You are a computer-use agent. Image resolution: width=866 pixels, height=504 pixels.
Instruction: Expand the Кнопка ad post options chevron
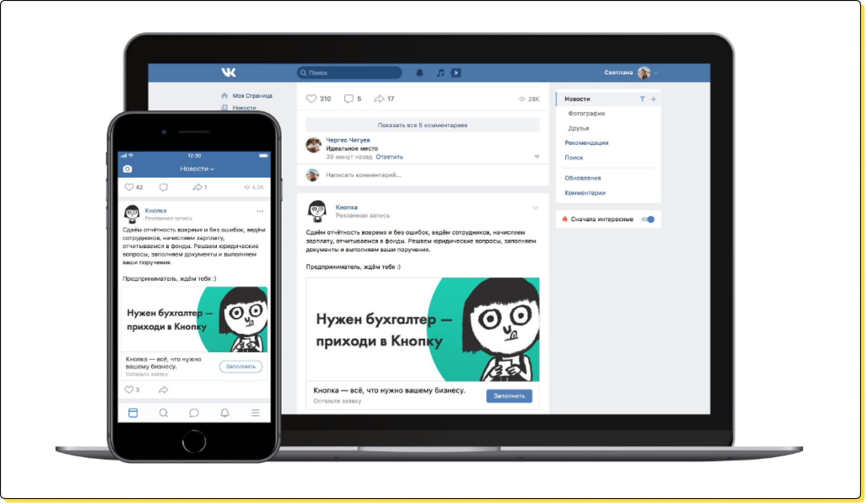[535, 208]
